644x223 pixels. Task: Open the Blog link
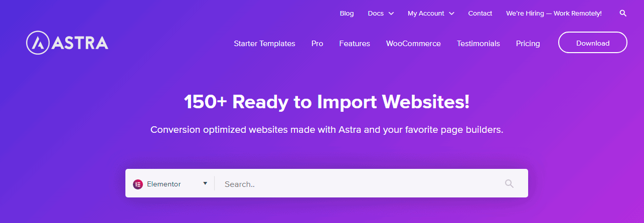[x=347, y=14]
